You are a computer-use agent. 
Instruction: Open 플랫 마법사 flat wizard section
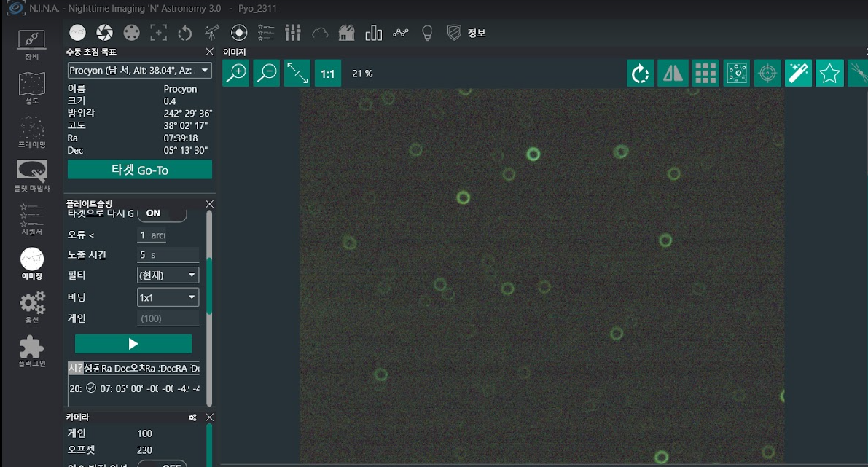tap(32, 176)
